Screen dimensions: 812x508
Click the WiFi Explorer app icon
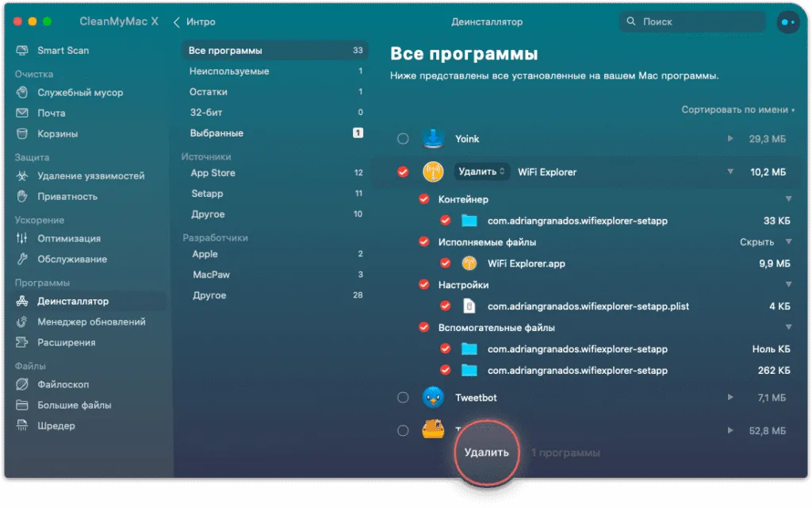tap(433, 171)
